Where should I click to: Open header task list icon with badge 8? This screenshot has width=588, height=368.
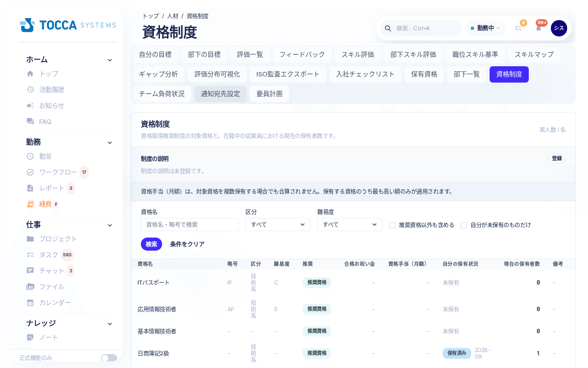pyautogui.click(x=518, y=28)
